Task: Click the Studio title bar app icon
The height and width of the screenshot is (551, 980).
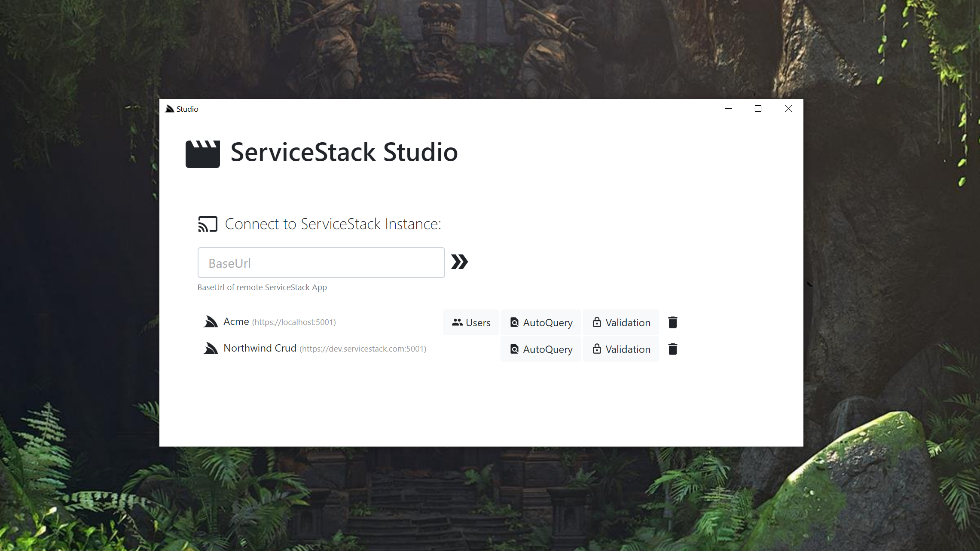Action: (170, 109)
